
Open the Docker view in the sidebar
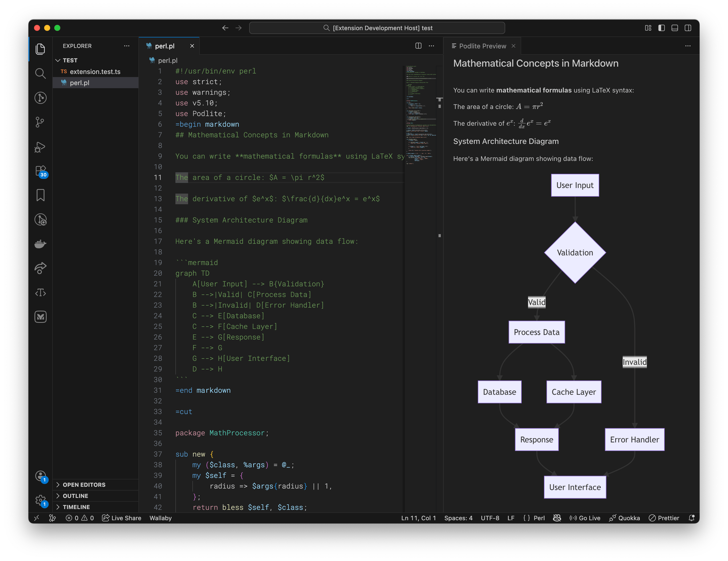[x=40, y=244]
